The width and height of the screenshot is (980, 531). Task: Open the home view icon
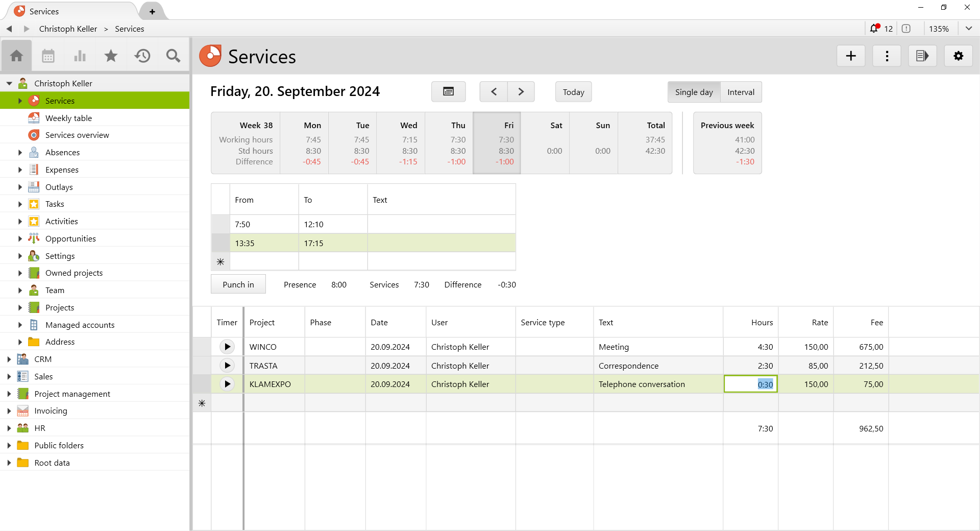click(x=16, y=56)
